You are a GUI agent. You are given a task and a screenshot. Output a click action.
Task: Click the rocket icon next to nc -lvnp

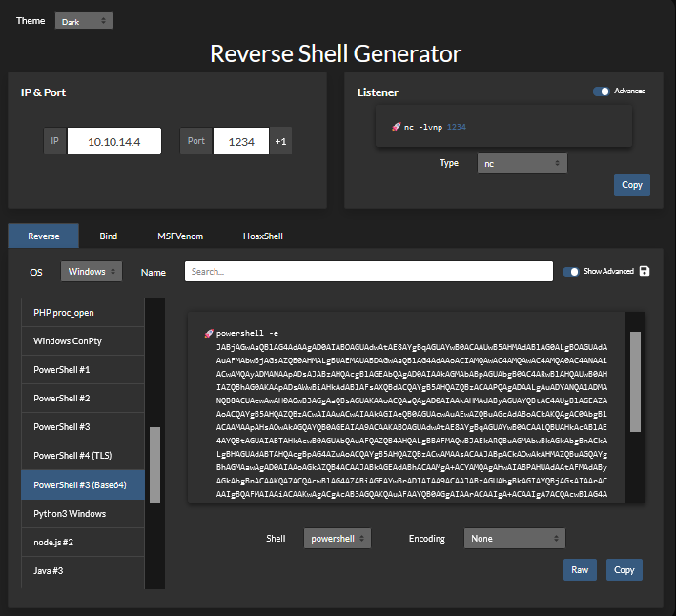[396, 126]
